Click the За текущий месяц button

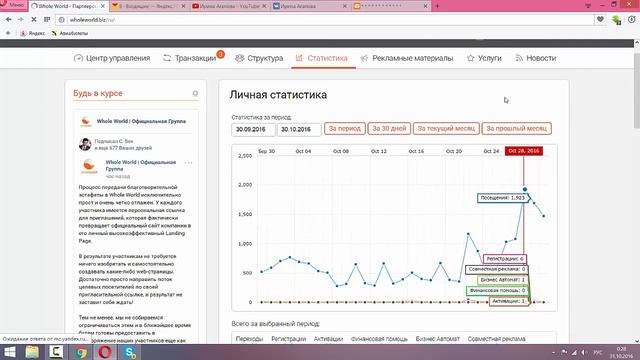tap(446, 129)
